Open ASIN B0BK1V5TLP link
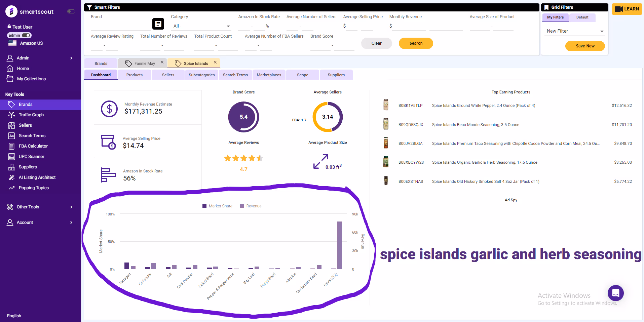This screenshot has height=322, width=644. [410, 106]
